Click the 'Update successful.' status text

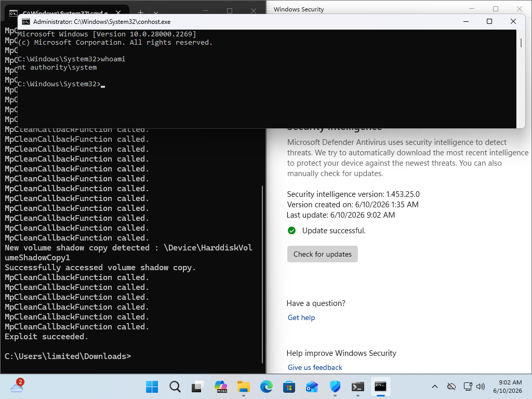pos(334,231)
